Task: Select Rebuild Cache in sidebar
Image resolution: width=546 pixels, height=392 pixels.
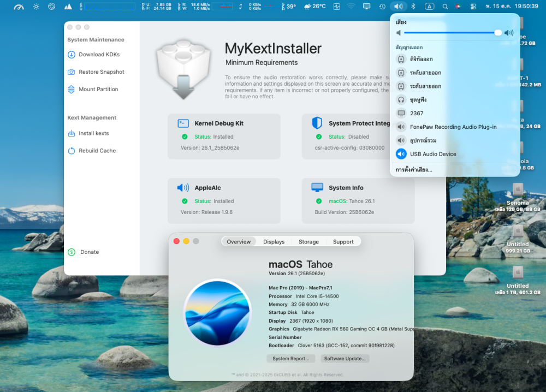Action: point(92,150)
